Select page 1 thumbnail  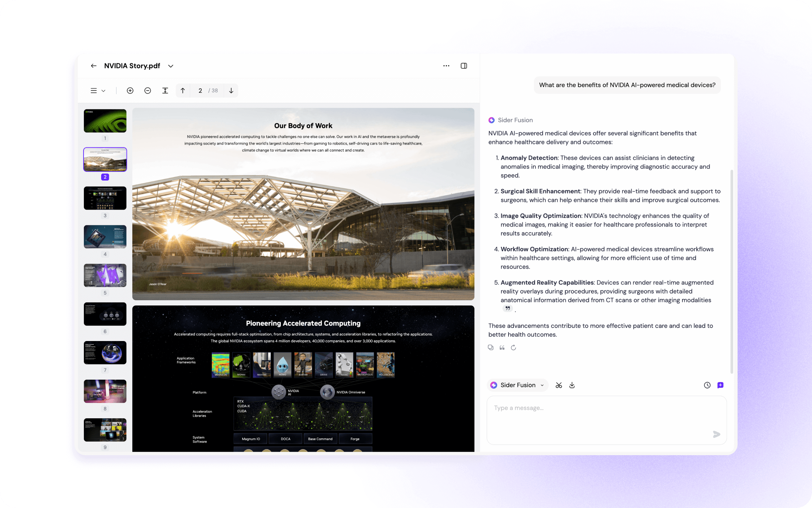105,121
